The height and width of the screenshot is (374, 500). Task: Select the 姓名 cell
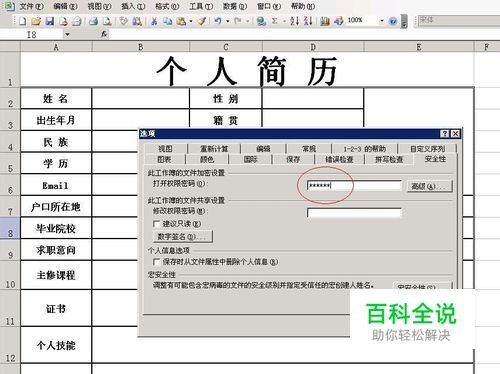[56, 98]
